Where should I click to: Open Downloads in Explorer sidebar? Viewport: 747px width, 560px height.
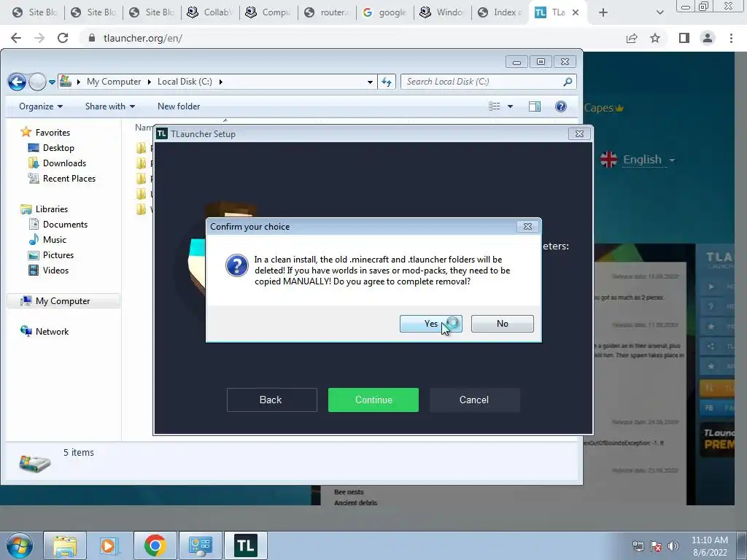pos(64,163)
